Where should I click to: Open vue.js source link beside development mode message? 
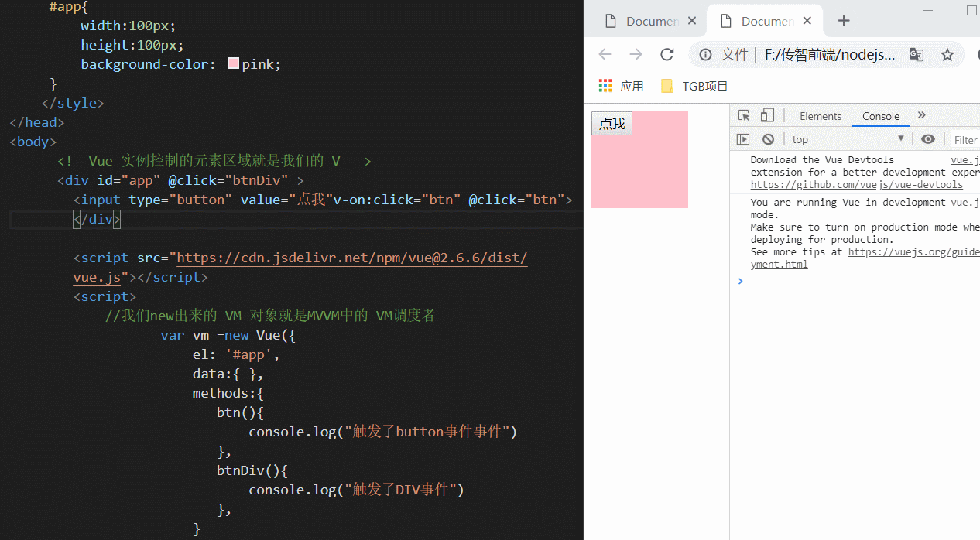click(x=965, y=203)
